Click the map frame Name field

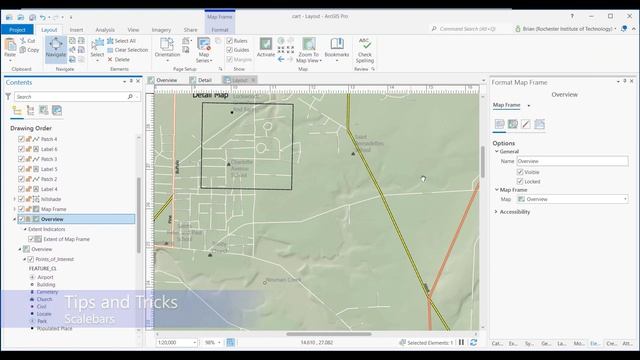tap(572, 161)
